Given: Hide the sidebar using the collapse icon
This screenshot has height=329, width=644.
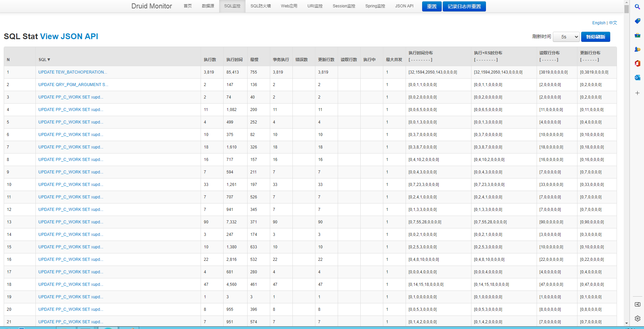Looking at the screenshot, I should (x=637, y=304).
